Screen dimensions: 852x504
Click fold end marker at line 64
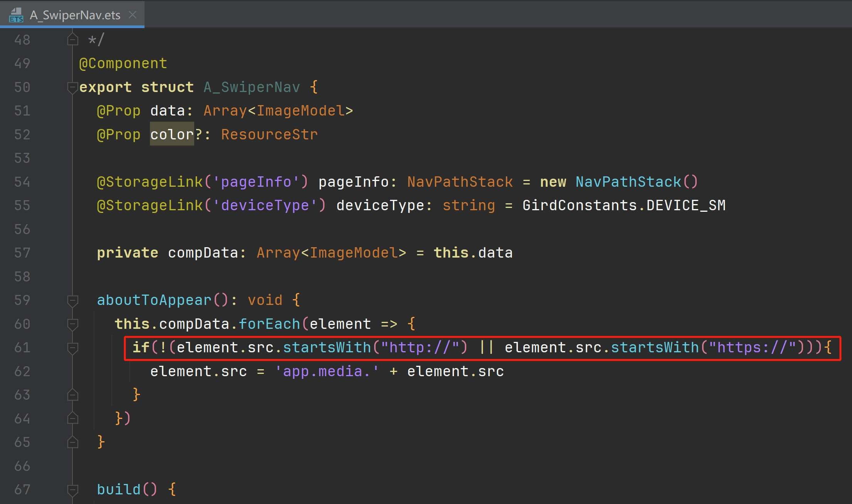pos(72,419)
